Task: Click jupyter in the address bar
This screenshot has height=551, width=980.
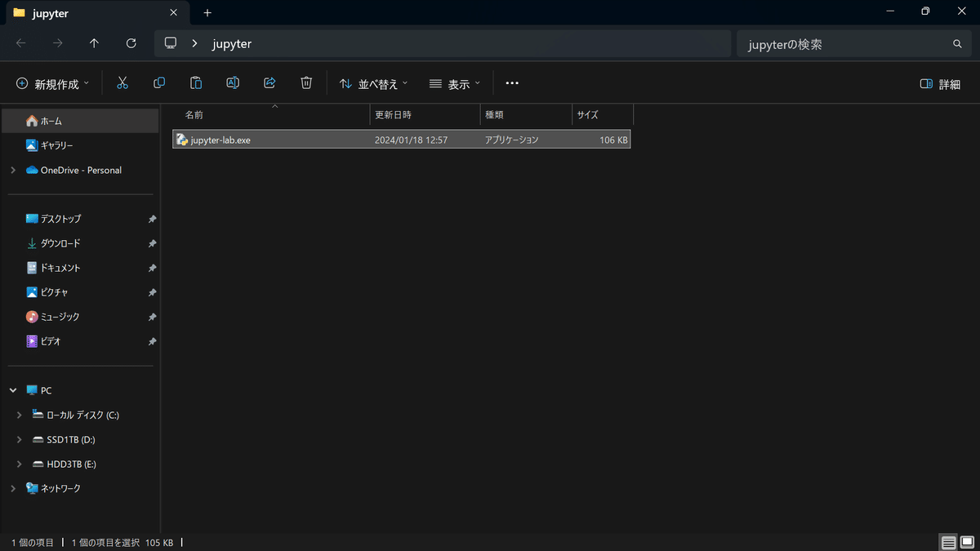Action: pyautogui.click(x=231, y=44)
